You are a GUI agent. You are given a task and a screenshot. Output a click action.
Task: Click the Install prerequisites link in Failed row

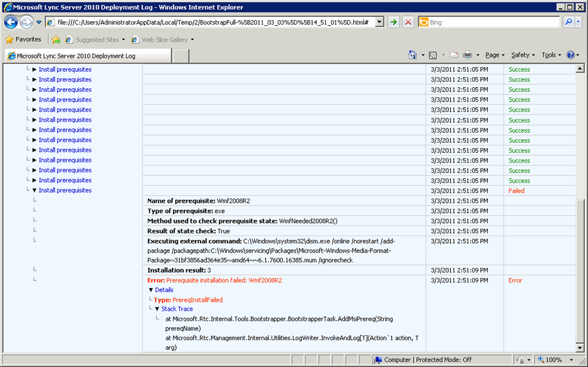[65, 190]
